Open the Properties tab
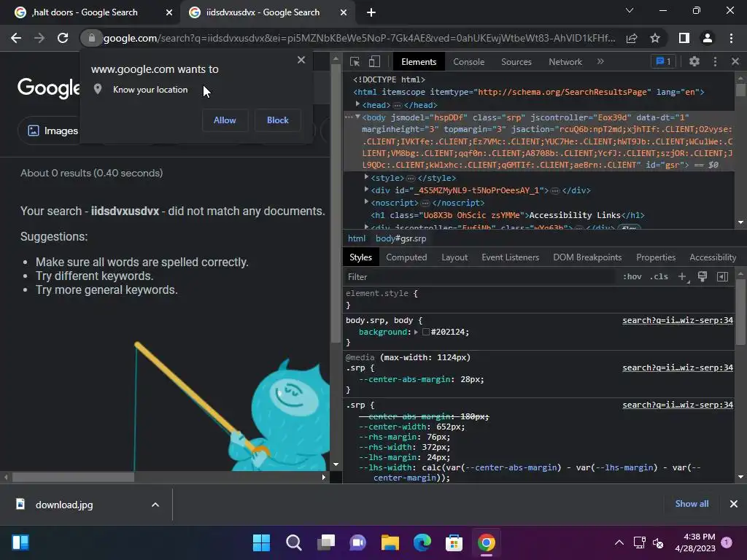This screenshot has height=560, width=747. click(x=656, y=257)
